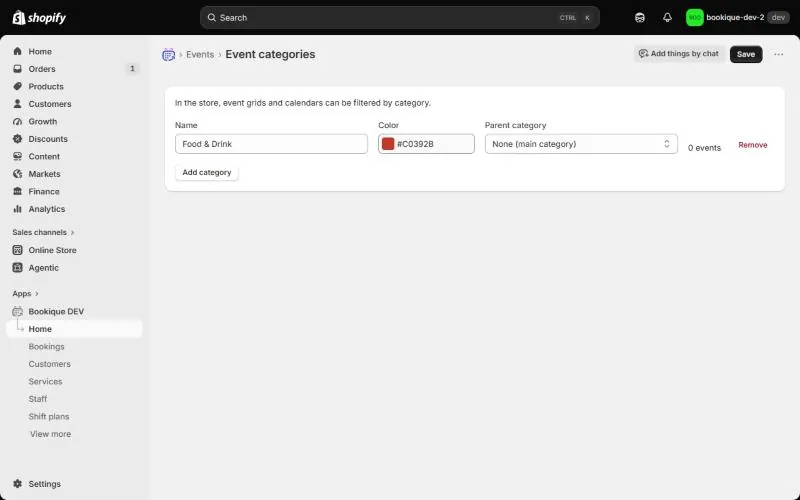The height and width of the screenshot is (500, 800).
Task: Open Bookings under Bookique DEV
Action: [46, 346]
